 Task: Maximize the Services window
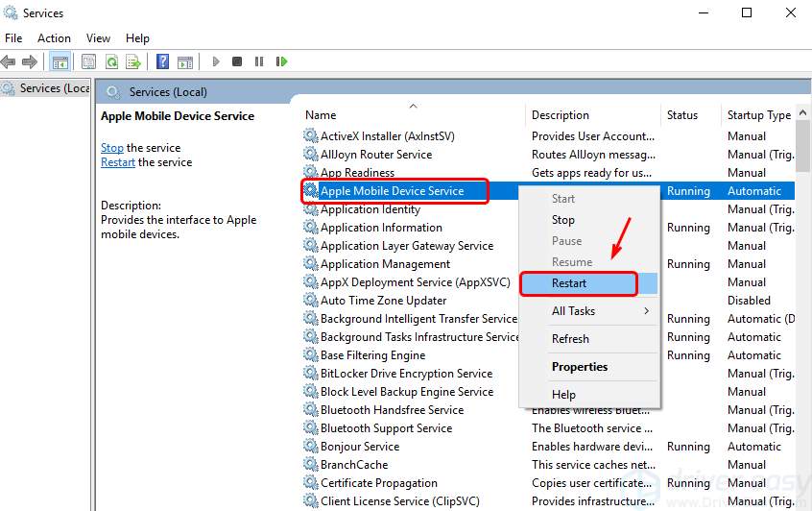(x=746, y=12)
